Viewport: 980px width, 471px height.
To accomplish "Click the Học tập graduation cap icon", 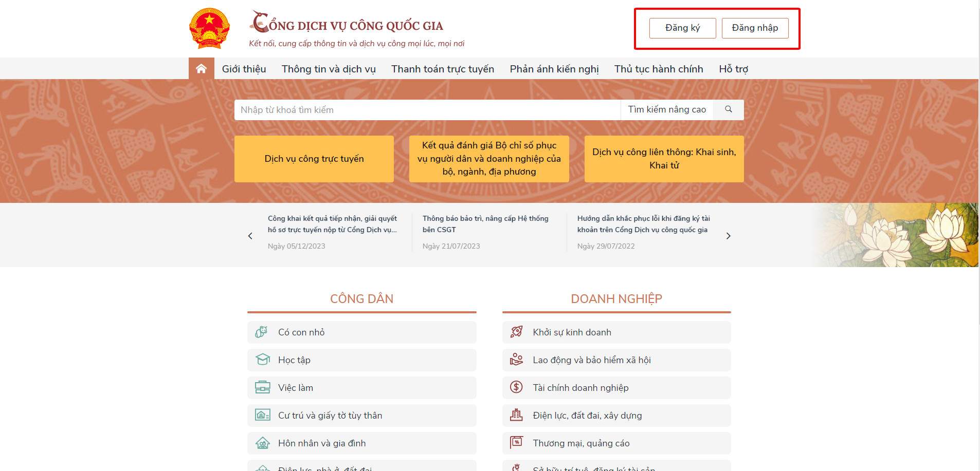I will click(263, 360).
